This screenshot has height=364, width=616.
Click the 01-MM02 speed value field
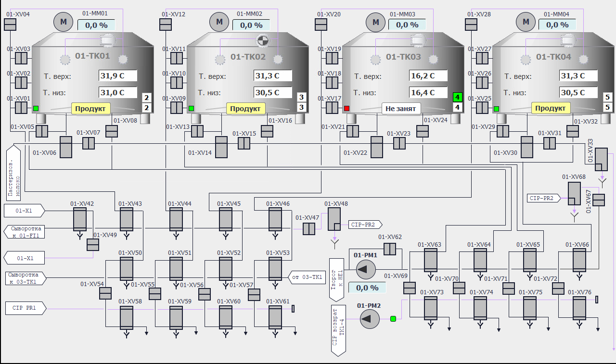point(251,25)
